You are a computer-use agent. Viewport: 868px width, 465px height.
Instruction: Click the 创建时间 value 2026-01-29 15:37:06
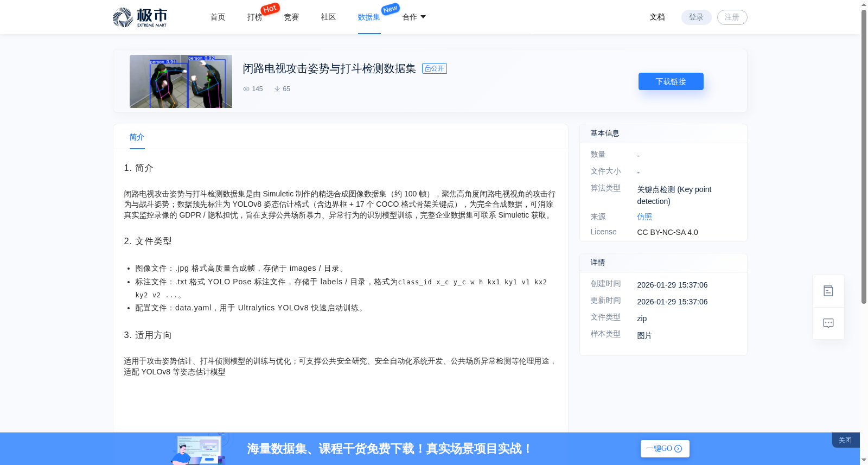672,285
